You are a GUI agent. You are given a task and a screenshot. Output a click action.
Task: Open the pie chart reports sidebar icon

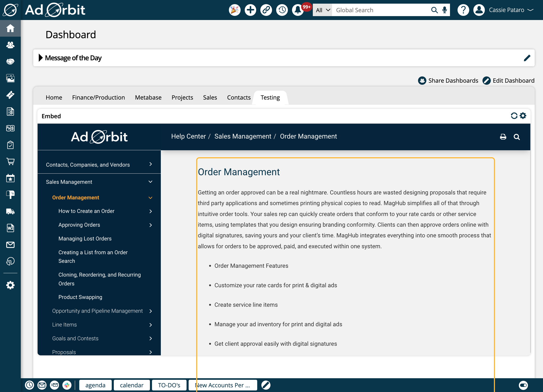10,261
